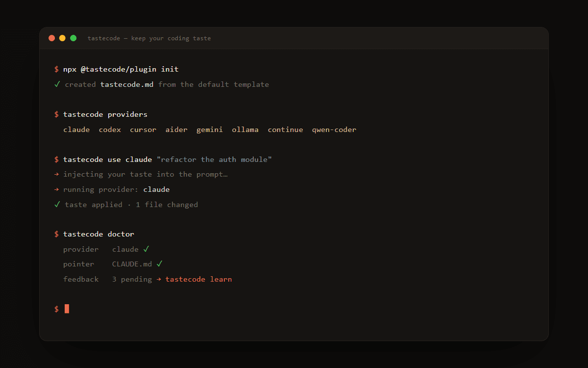
Task: Click the line 'injecting your taste into the prompt…'
Action: tap(146, 174)
